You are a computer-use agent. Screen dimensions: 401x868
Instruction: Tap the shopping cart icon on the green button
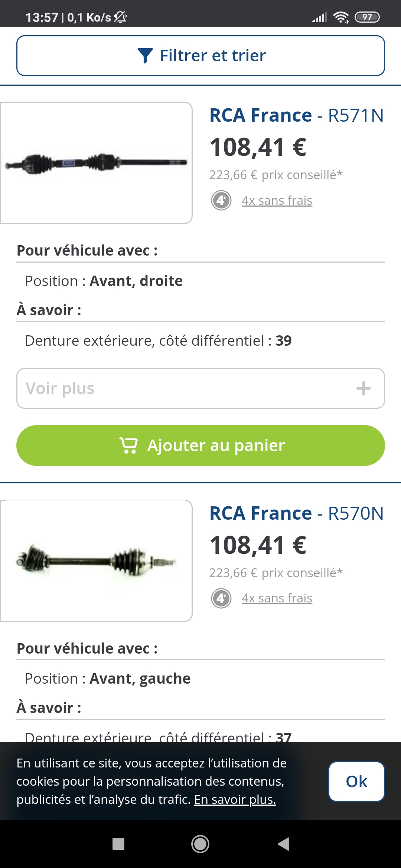coord(128,445)
